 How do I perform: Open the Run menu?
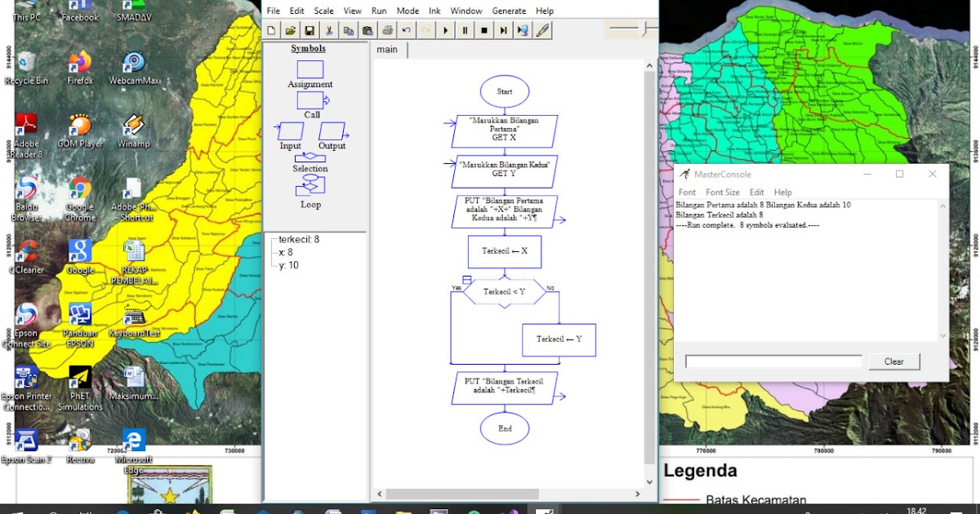click(379, 11)
